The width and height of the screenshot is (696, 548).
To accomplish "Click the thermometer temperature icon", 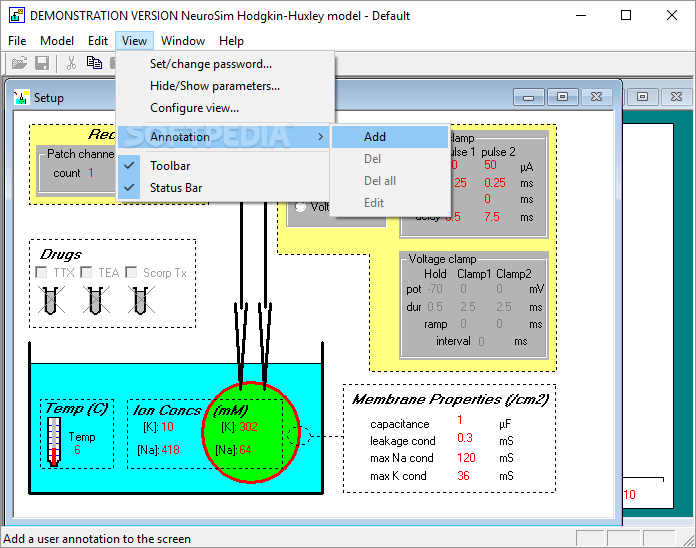I will click(54, 441).
